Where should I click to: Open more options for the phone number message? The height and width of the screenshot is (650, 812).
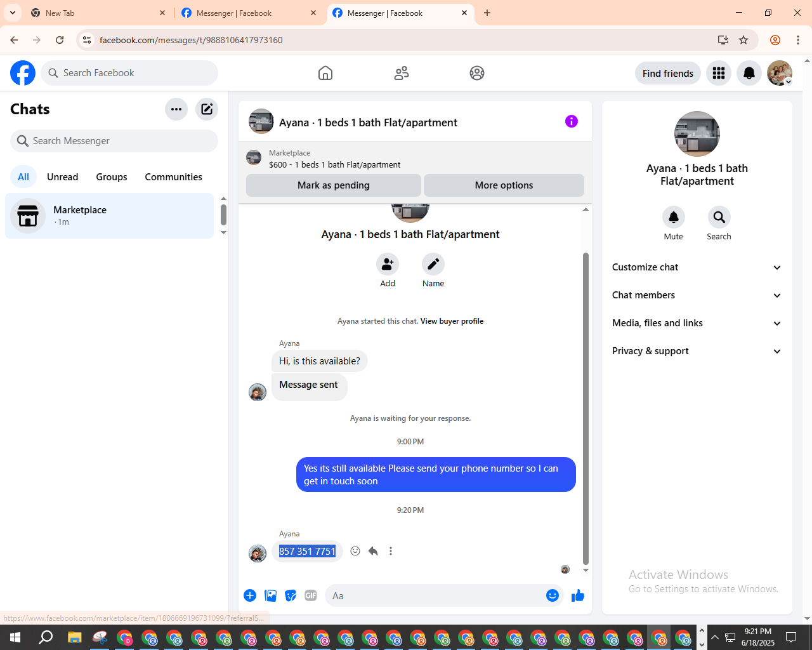coord(391,551)
